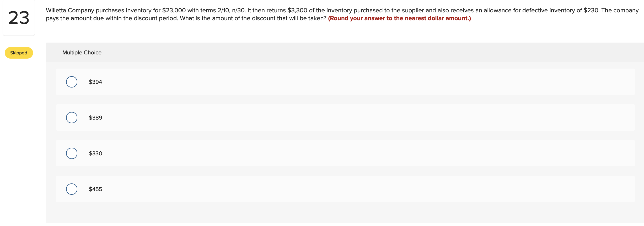The height and width of the screenshot is (226, 644).
Task: Click the $330 option label text
Action: (95, 153)
